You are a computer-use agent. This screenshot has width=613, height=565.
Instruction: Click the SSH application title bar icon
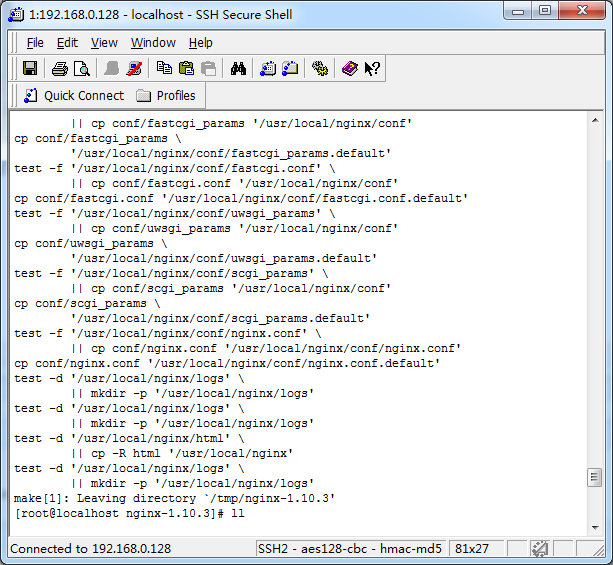tap(16, 15)
